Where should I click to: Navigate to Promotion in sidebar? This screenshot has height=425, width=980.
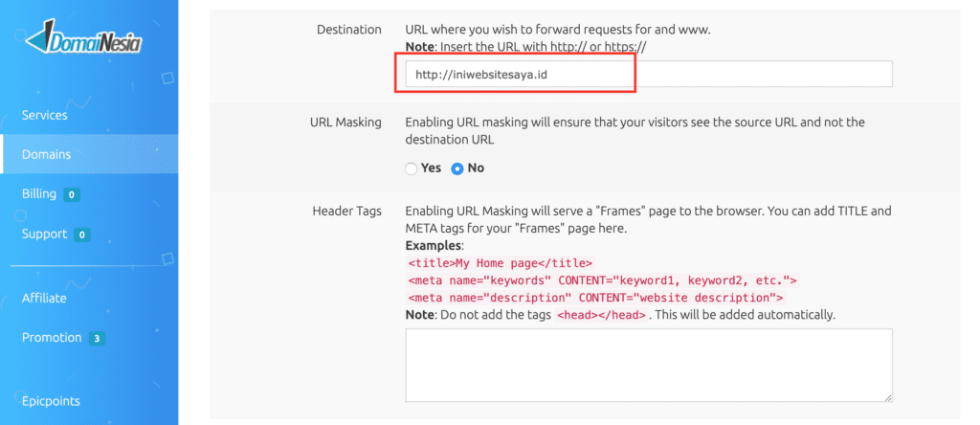(52, 337)
